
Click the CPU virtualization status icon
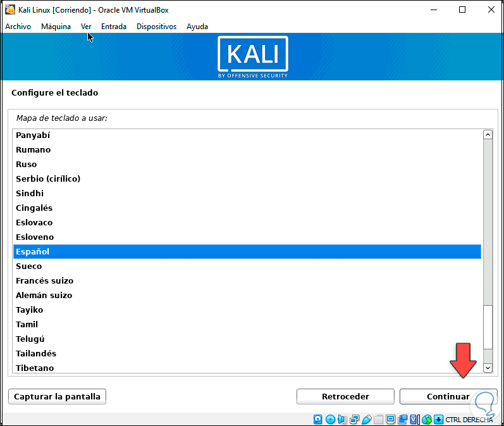click(x=414, y=419)
